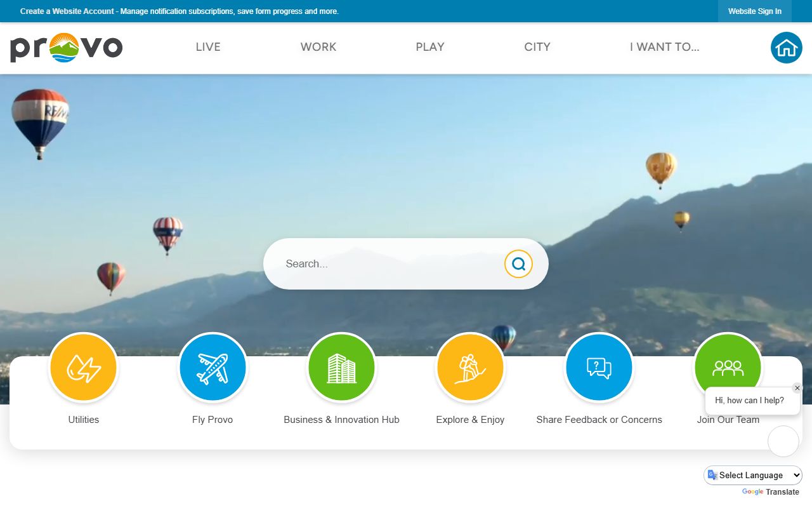Open the Fly Provo airplane icon
The width and height of the screenshot is (812, 508).
pyautogui.click(x=213, y=368)
